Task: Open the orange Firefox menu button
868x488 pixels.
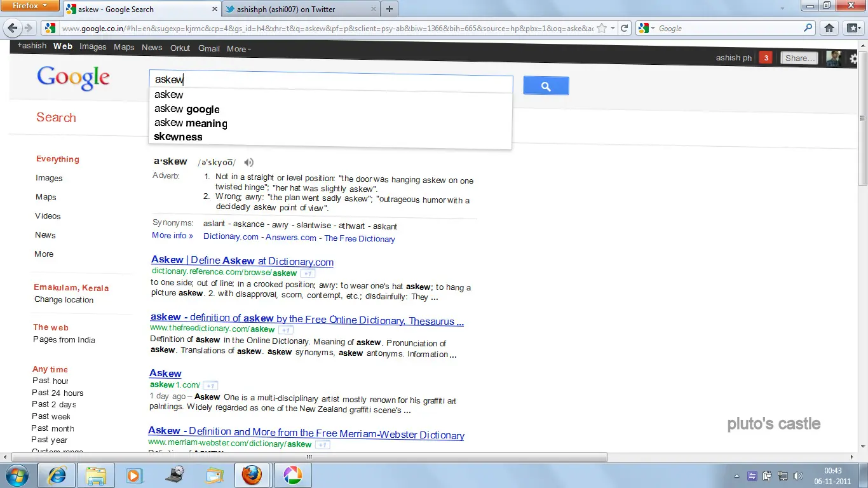Action: (x=30, y=6)
